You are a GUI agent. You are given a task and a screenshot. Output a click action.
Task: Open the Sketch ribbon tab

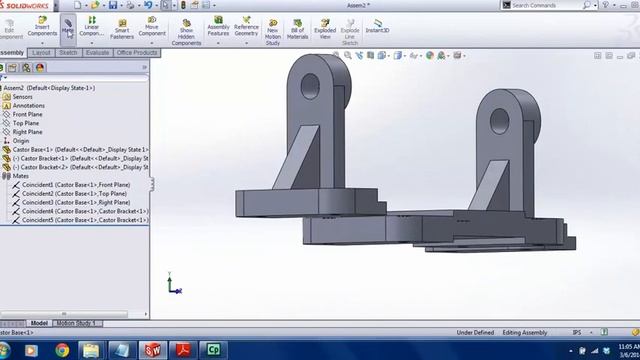pyautogui.click(x=68, y=53)
